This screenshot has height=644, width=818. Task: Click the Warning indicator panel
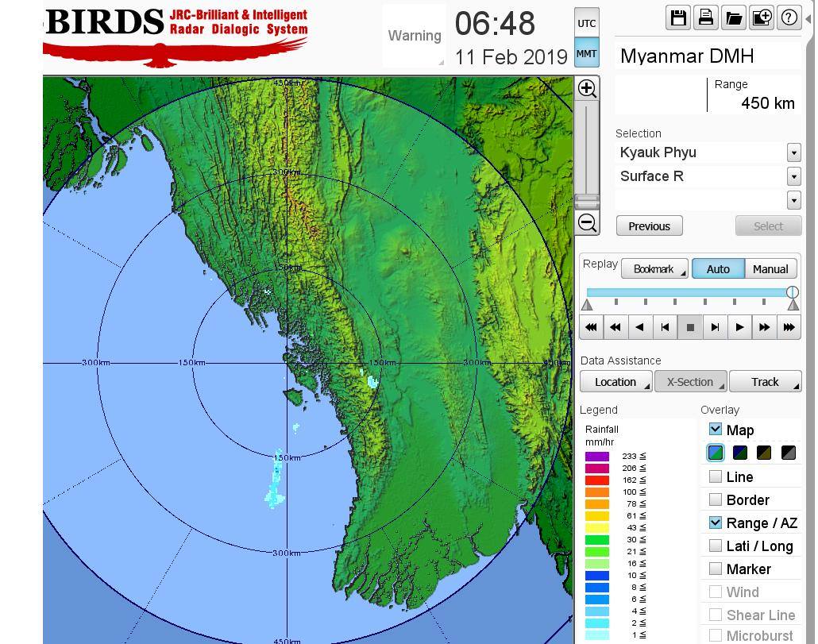415,36
